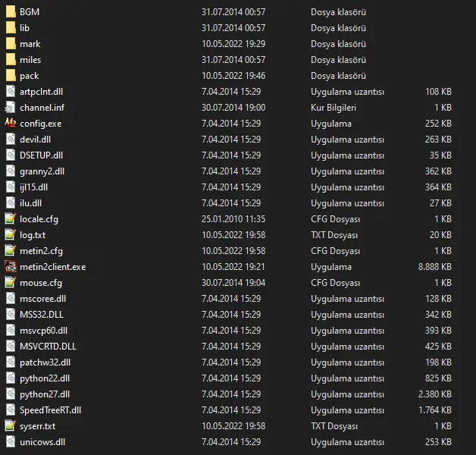Click the SpeedTreeRT.dll file icon
This screenshot has height=455, width=476.
point(11,410)
